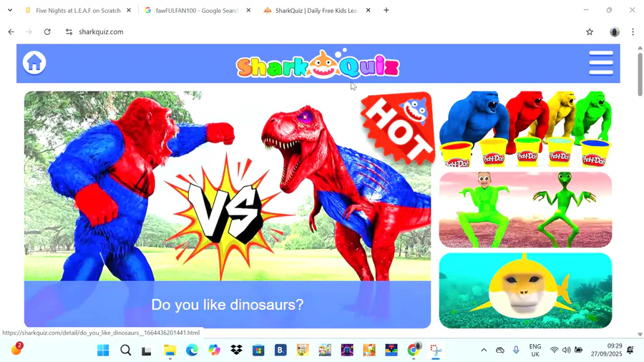Open the Chrome profile avatar
The image size is (644, 362).
[615, 31]
